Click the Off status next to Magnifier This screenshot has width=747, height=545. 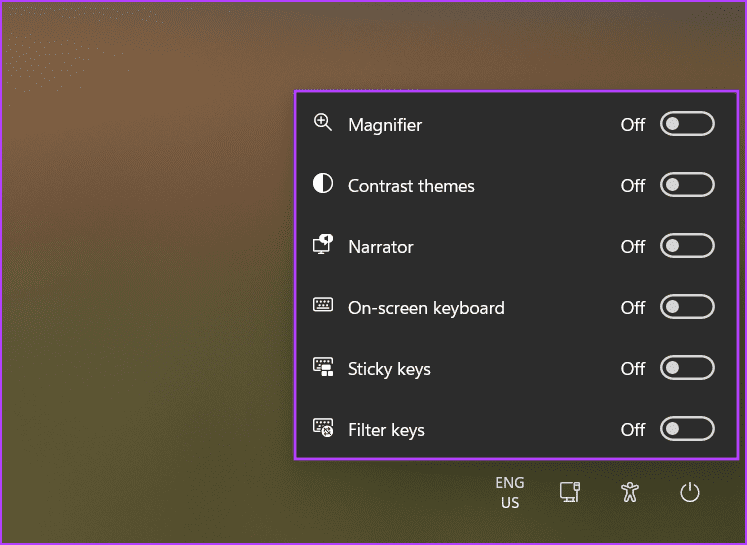coord(633,125)
